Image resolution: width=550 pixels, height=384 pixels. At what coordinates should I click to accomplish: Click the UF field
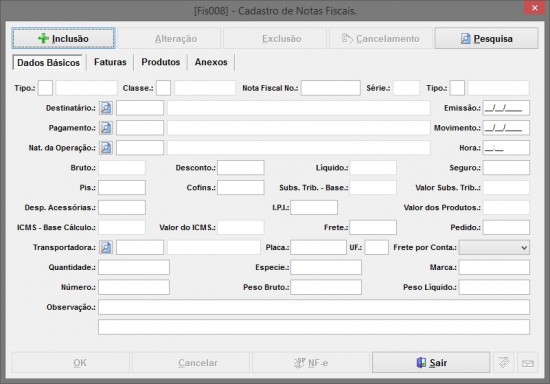pyautogui.click(x=377, y=247)
